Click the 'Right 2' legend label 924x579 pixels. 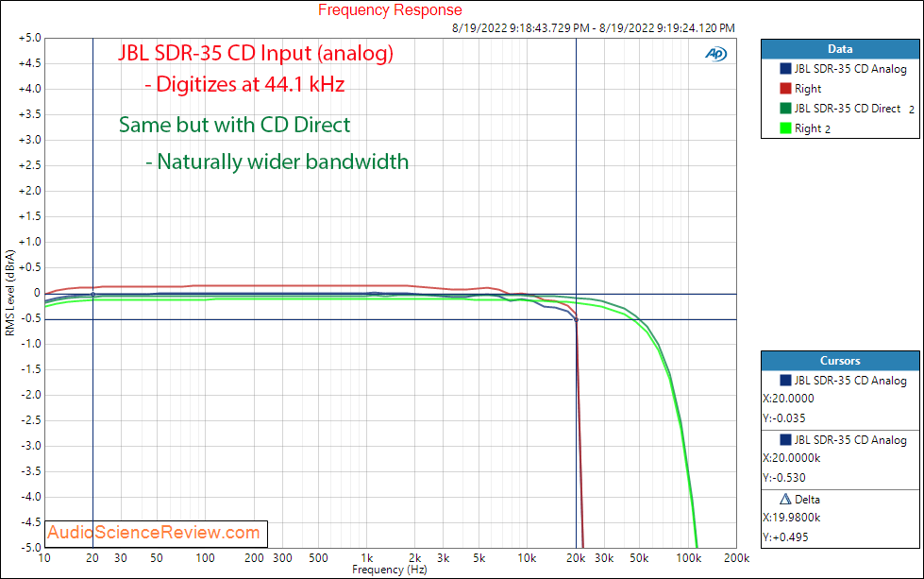812,128
